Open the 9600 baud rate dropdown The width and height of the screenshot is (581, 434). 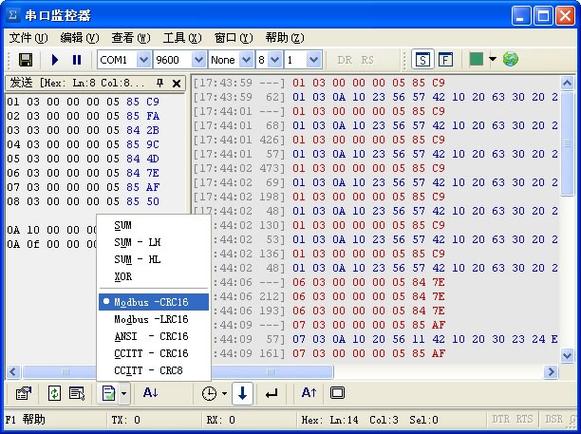[x=199, y=60]
